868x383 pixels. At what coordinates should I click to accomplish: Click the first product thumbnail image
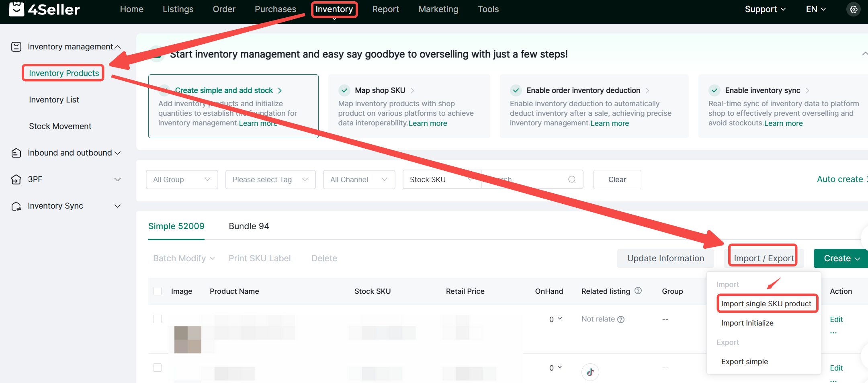click(x=188, y=340)
